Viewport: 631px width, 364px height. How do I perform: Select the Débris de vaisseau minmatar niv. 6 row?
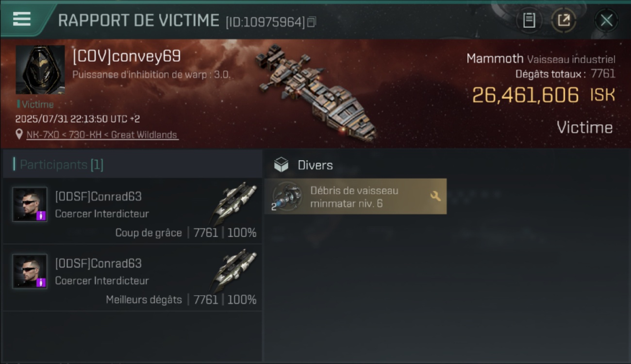coord(355,197)
